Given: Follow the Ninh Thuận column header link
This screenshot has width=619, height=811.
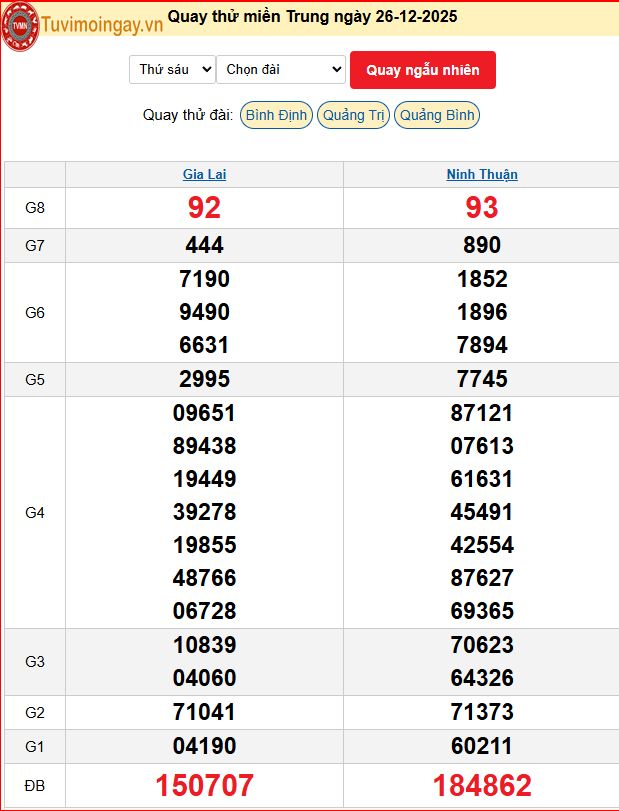Looking at the screenshot, I should tap(481, 174).
